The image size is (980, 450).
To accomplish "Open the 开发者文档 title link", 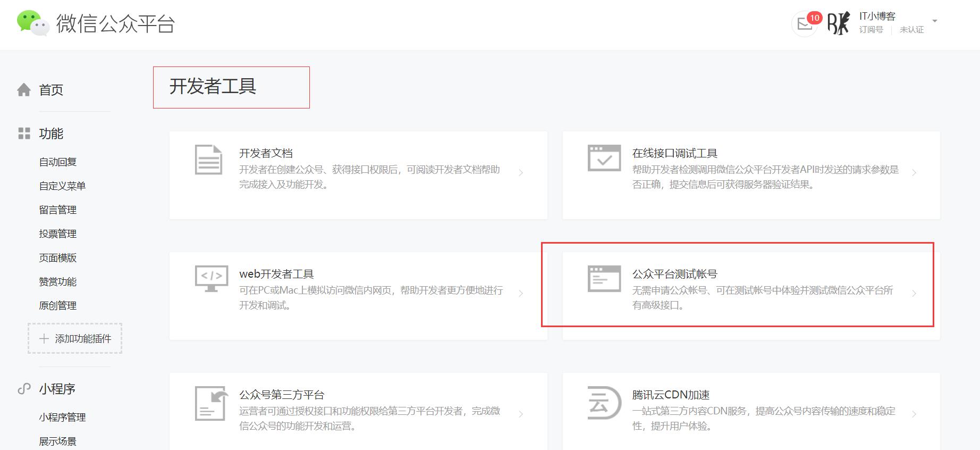I will [x=266, y=153].
